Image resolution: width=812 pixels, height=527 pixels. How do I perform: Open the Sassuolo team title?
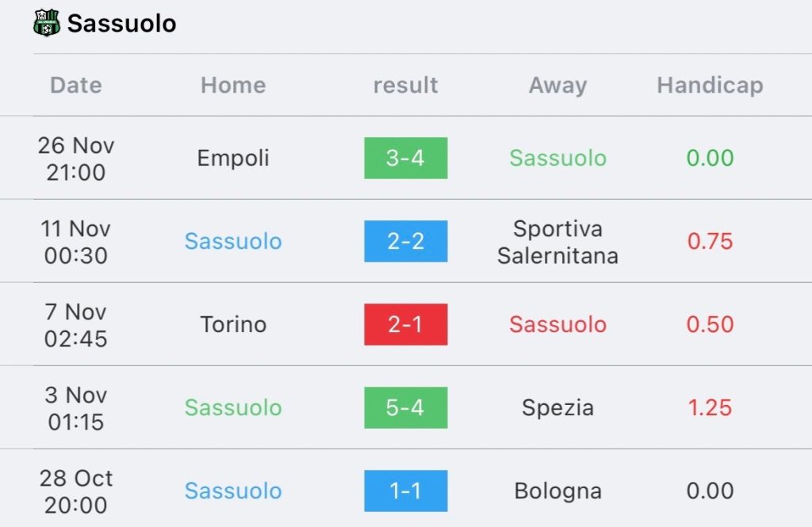click(x=121, y=23)
